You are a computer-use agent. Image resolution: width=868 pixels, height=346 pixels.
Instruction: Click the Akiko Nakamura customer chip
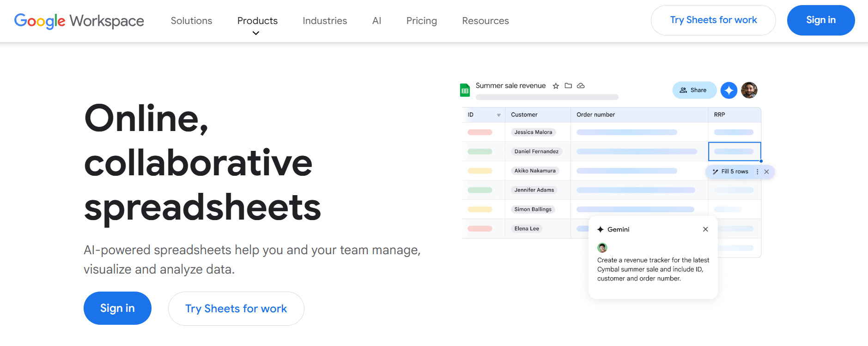point(535,171)
